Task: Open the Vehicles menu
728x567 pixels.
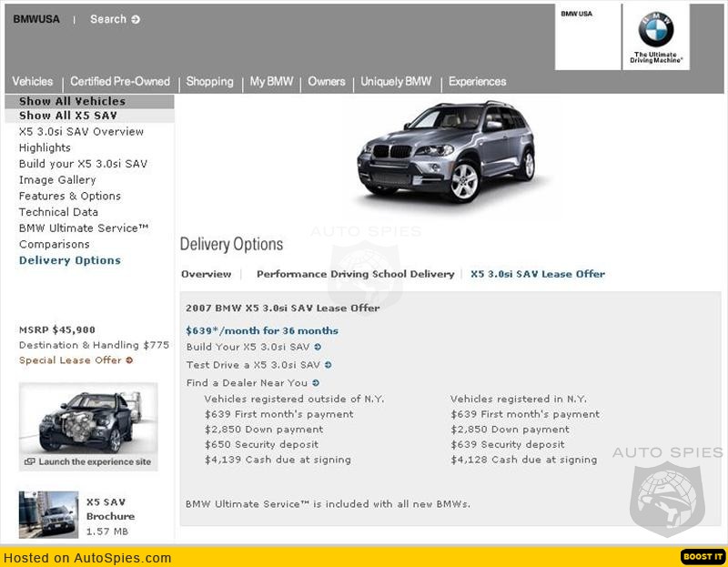Action: click(x=33, y=82)
